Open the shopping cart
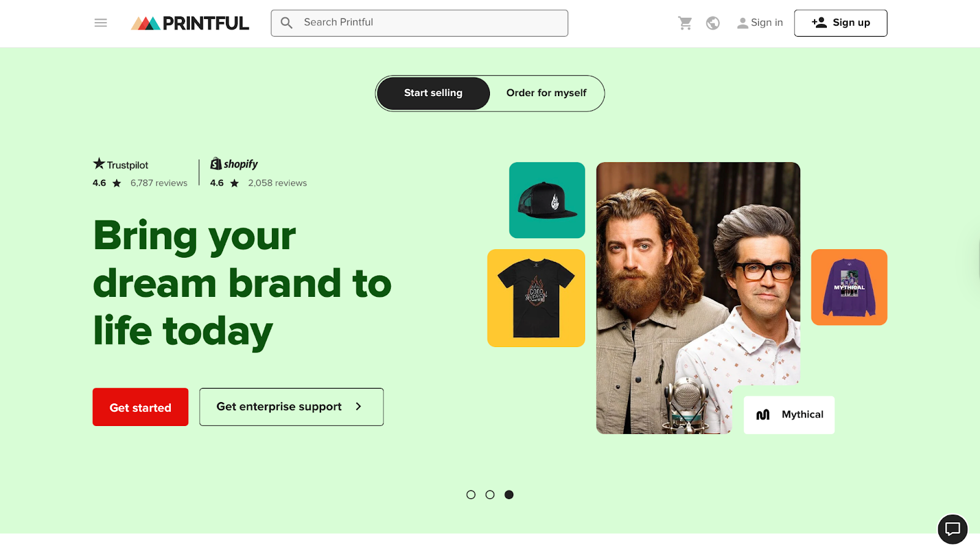Image resolution: width=980 pixels, height=546 pixels. (x=685, y=23)
